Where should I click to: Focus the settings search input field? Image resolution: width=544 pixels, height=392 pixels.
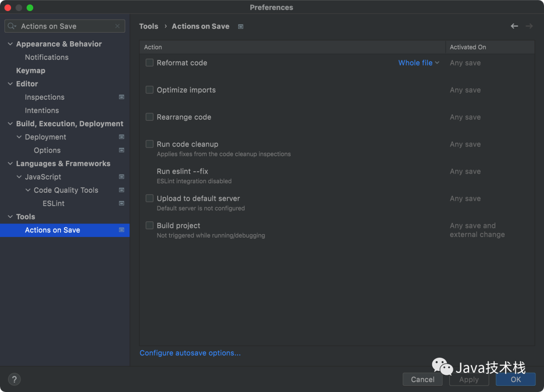[x=64, y=26]
